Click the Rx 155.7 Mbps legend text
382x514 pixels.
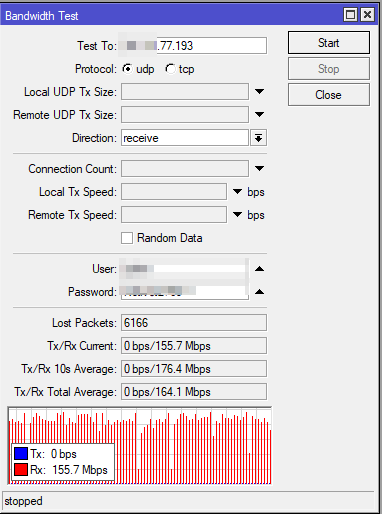tap(69, 470)
